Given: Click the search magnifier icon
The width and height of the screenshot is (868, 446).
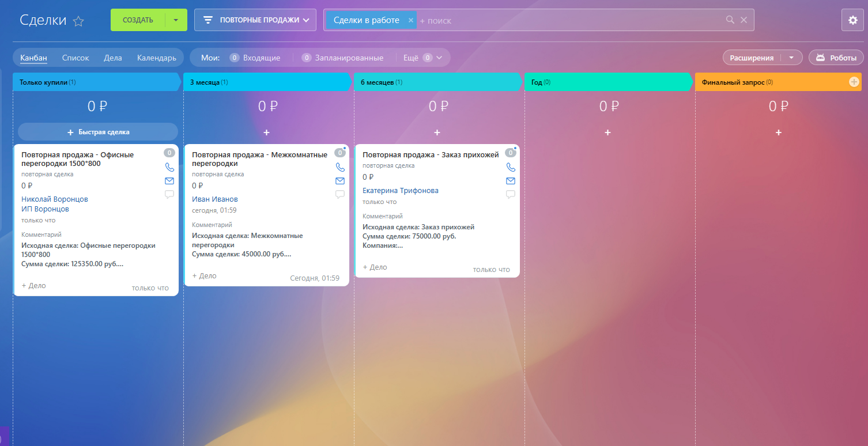Looking at the screenshot, I should [730, 20].
